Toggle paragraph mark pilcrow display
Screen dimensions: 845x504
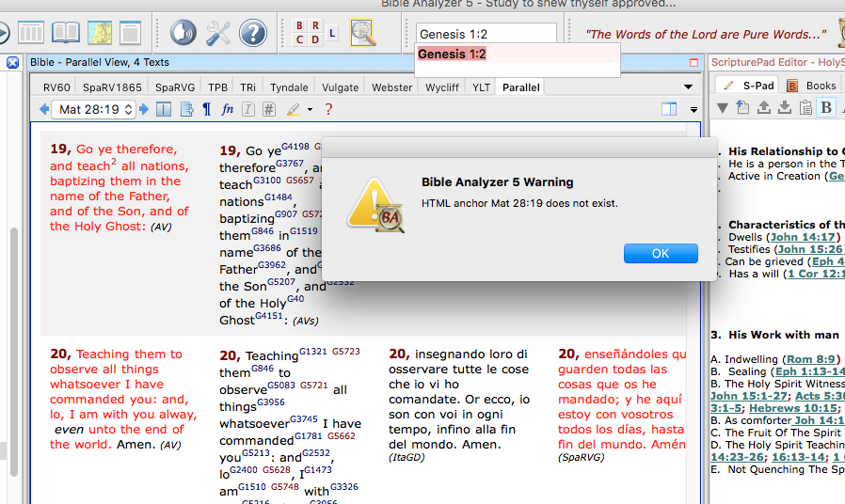tap(206, 109)
